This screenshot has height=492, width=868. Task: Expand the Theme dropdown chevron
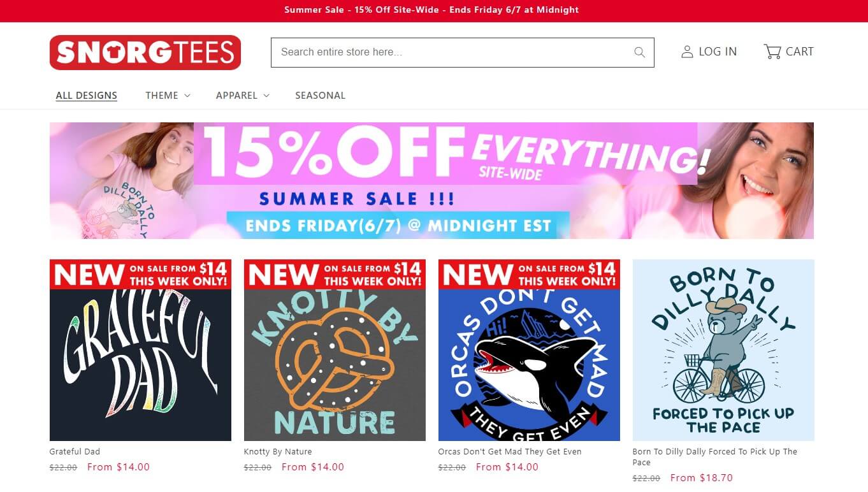coord(187,96)
